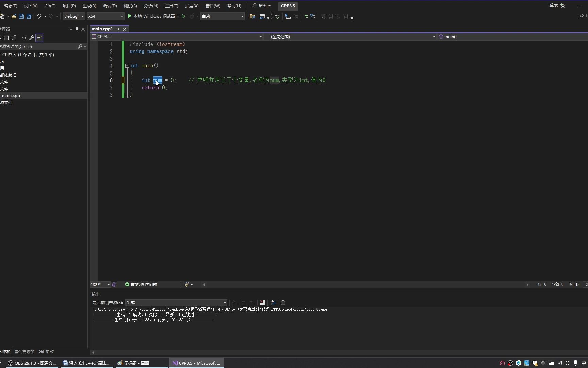Toggle the preview selected items icon
This screenshot has height=368, width=588.
[x=39, y=38]
